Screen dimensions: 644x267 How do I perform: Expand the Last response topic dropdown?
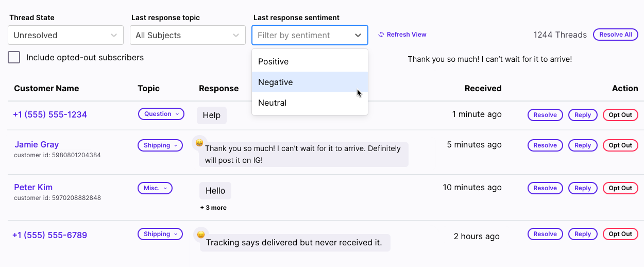[188, 35]
